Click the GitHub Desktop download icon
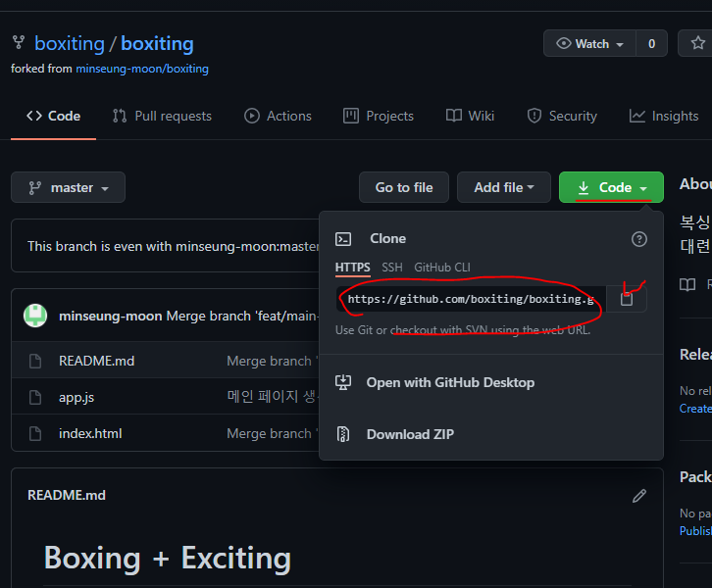 [x=343, y=382]
